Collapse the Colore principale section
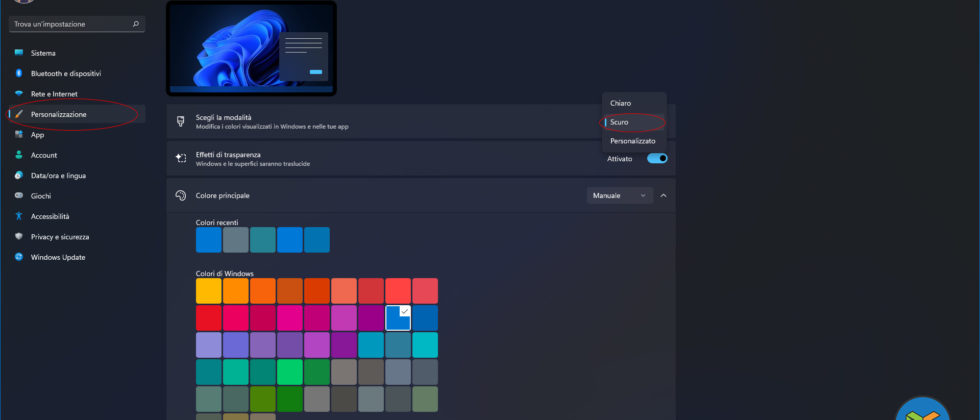 [x=663, y=196]
